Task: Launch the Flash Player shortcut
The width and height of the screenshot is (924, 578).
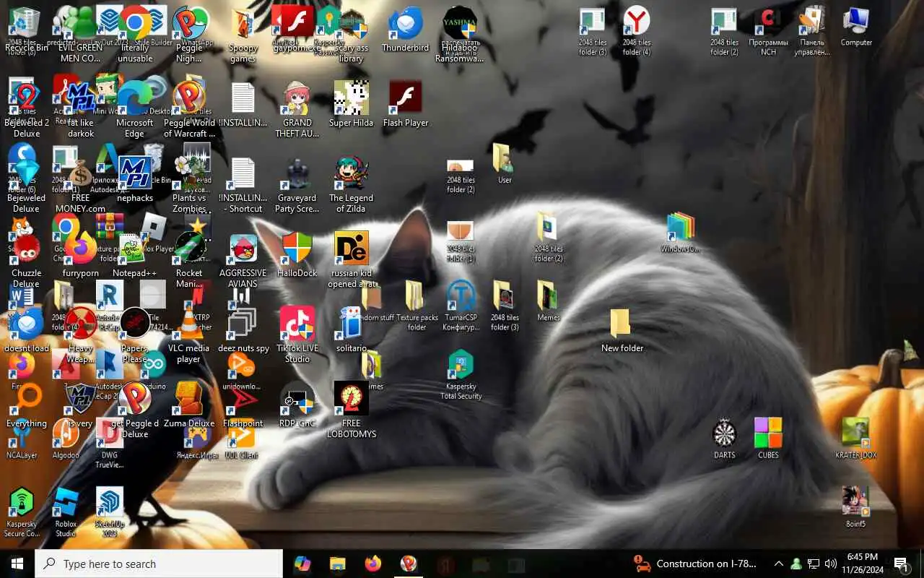Action: pyautogui.click(x=406, y=105)
